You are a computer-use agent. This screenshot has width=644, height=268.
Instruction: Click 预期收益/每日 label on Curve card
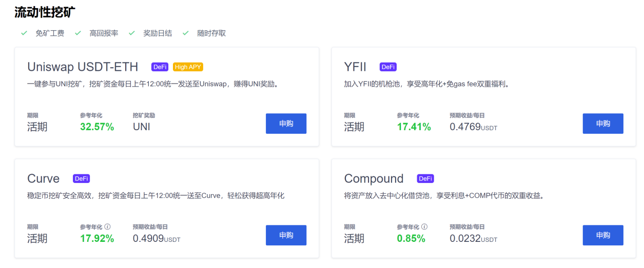click(150, 226)
